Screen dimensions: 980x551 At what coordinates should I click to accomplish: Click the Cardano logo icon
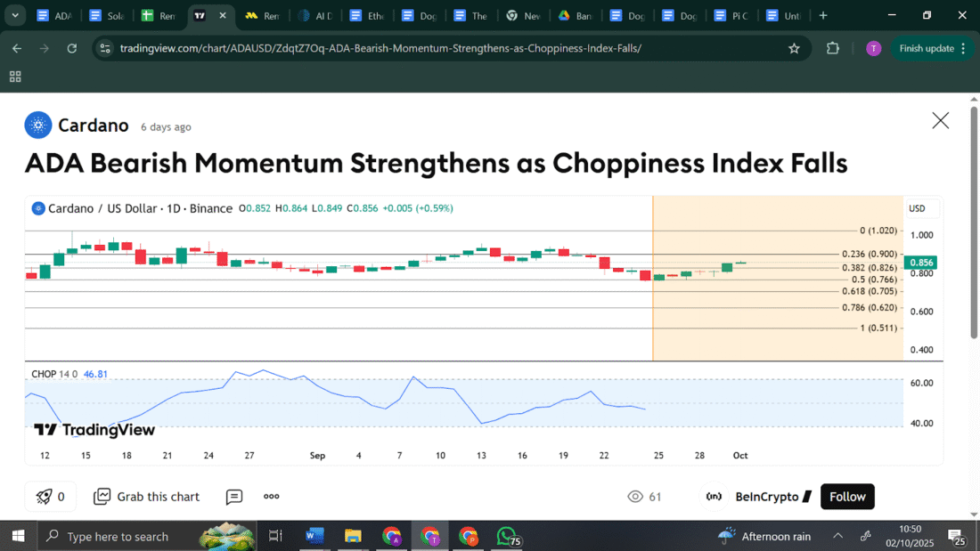click(38, 126)
